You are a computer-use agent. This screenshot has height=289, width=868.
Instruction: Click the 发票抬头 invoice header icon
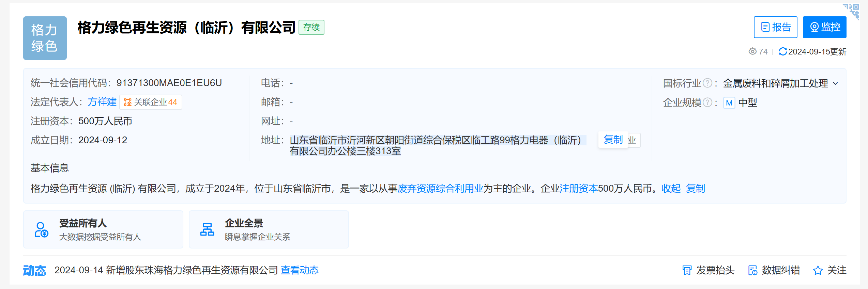[x=687, y=270]
